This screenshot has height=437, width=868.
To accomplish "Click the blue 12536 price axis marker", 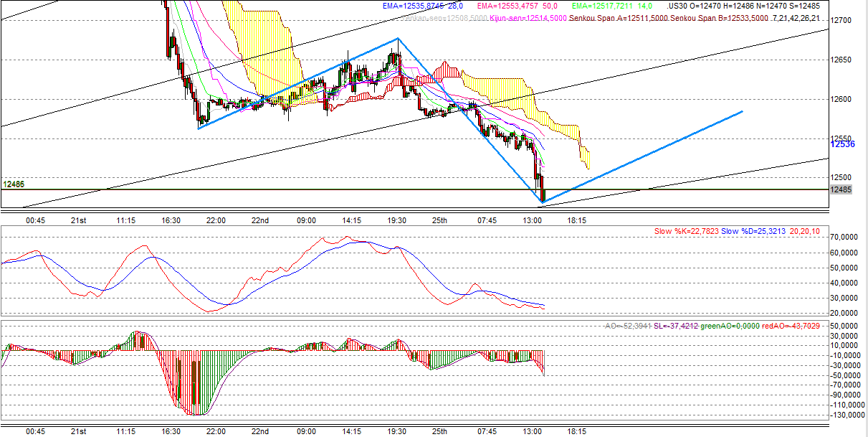I will [841, 144].
